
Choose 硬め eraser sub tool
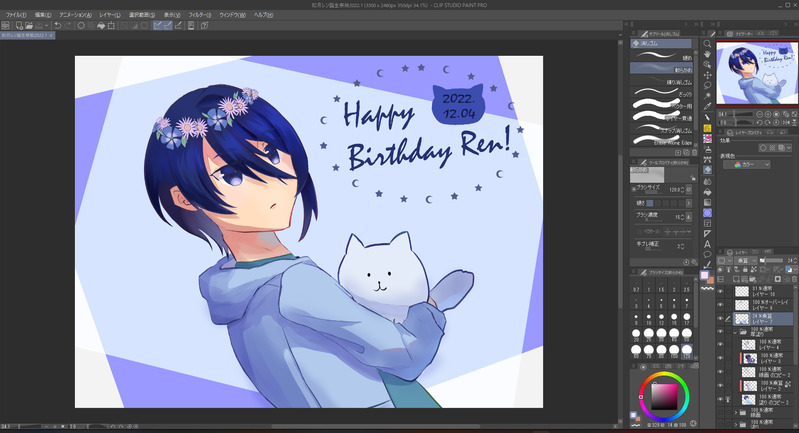661,56
